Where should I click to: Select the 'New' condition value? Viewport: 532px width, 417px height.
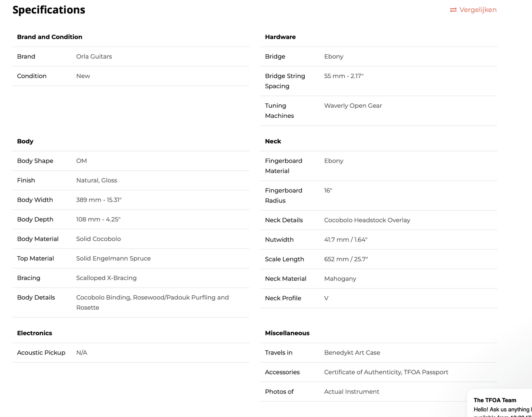[x=83, y=76]
